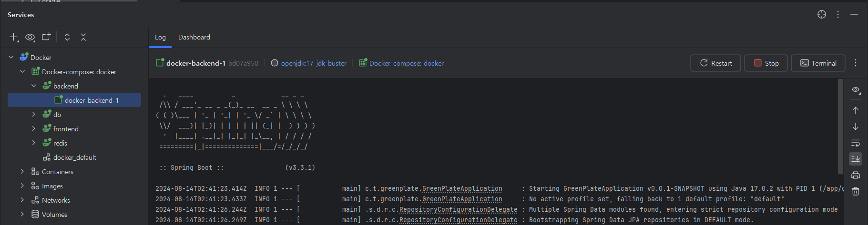The image size is (868, 225).
Task: Click the Containers node icon
Action: 35,171
